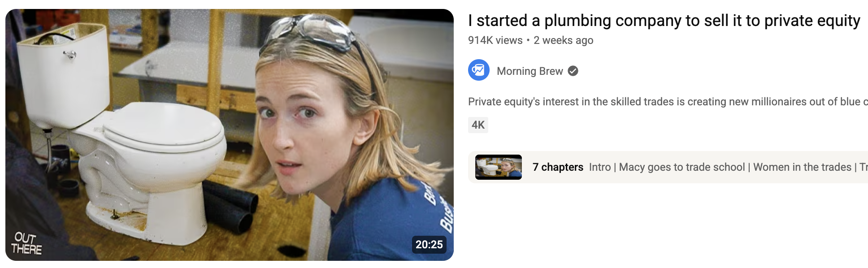
Task: Click the 20:25 duration badge on thumbnail
Action: pos(429,244)
